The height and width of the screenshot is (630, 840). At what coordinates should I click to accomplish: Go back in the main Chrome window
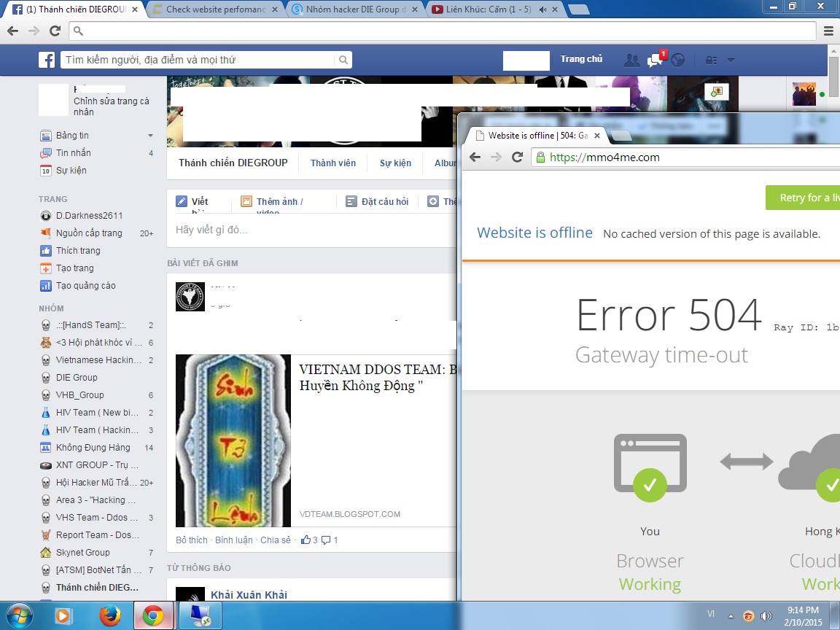[x=13, y=31]
